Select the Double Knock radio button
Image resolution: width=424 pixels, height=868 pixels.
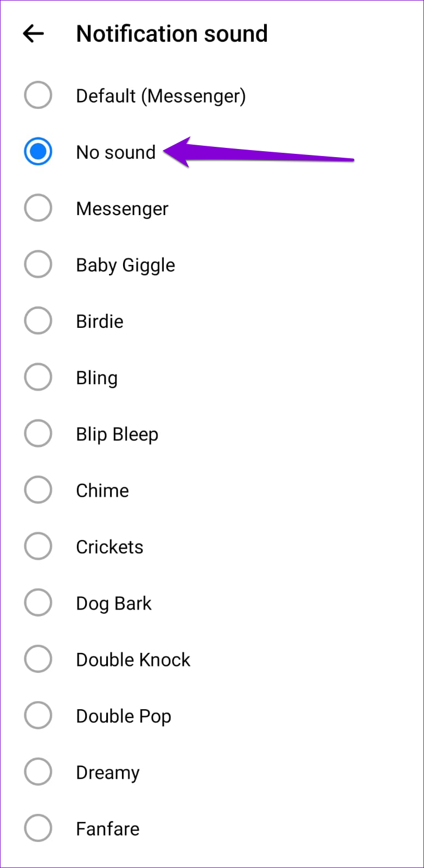point(38,659)
